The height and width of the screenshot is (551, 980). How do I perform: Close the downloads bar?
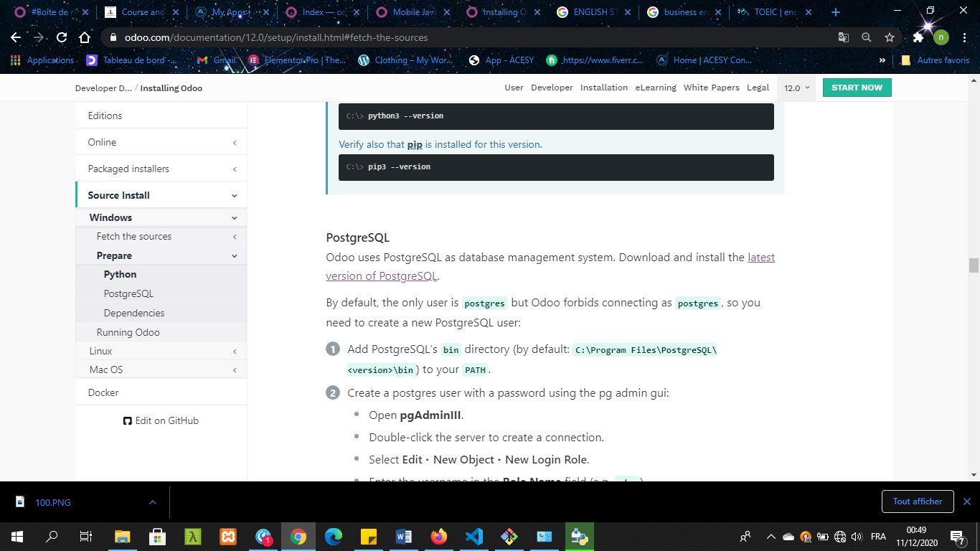coord(966,502)
